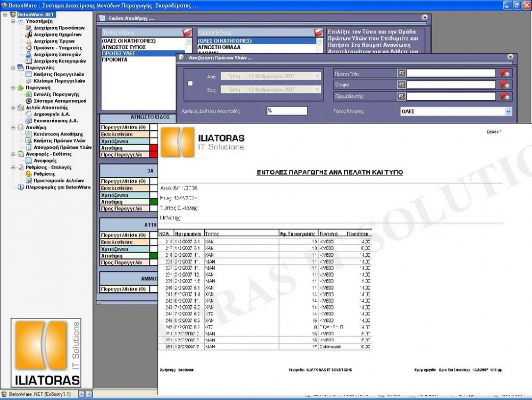Open the lookup button for Όχημα
532x400 pixels.
tap(401, 85)
